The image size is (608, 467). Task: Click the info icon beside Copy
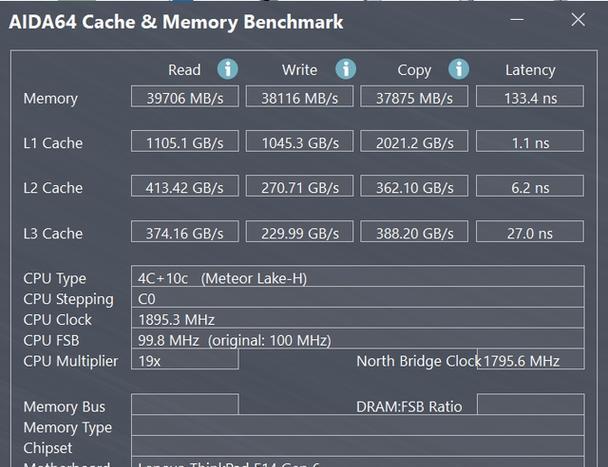point(459,69)
